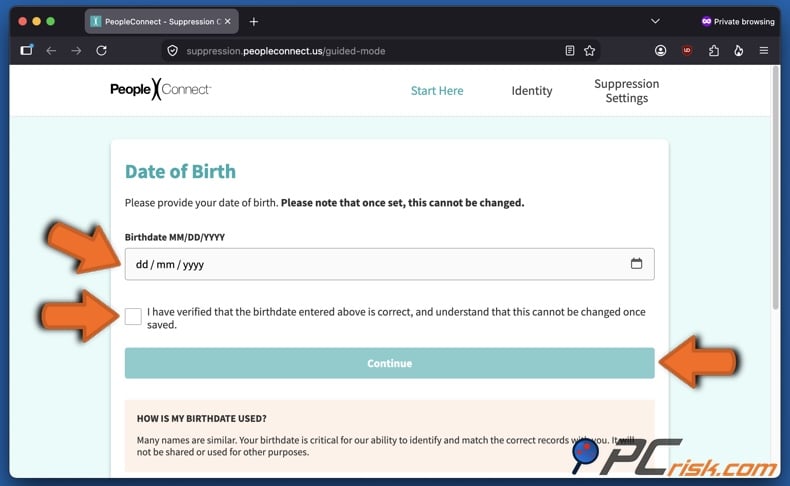Open the Identity nav item
The width and height of the screenshot is (790, 486).
pyautogui.click(x=532, y=91)
